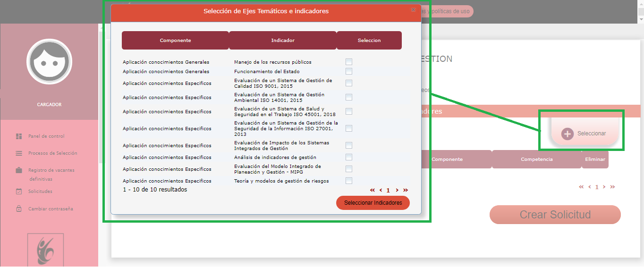Image resolution: width=644 pixels, height=267 pixels.
Task: Enable Análisis de indicadores de gestión checkbox
Action: [349, 157]
